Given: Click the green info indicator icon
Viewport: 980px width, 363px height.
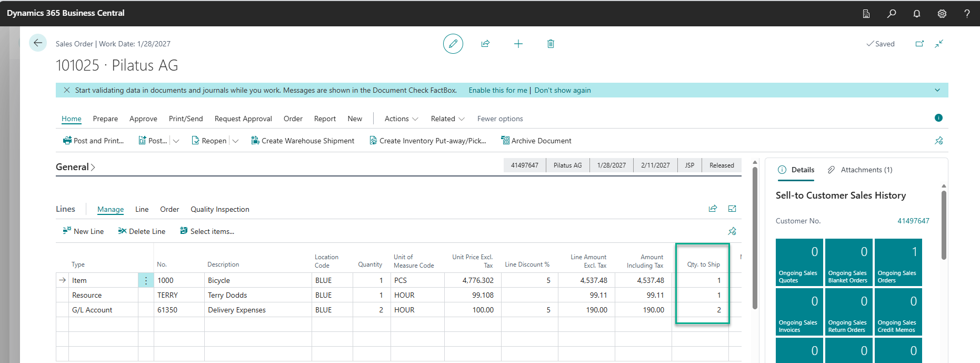Looking at the screenshot, I should click(x=938, y=118).
